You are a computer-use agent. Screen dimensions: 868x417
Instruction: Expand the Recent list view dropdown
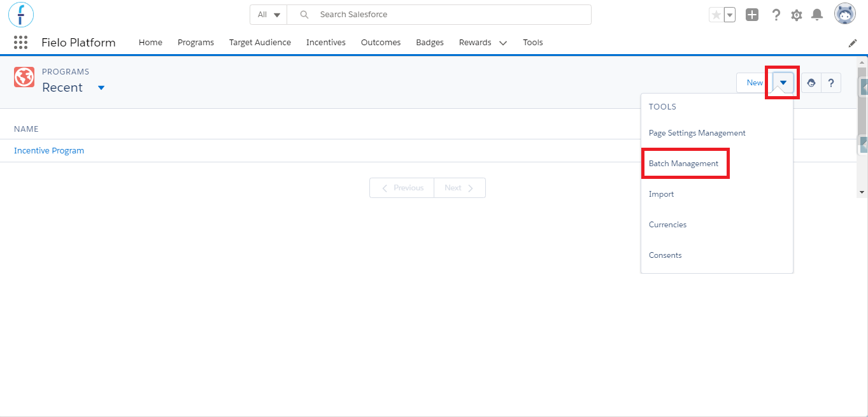pyautogui.click(x=101, y=88)
